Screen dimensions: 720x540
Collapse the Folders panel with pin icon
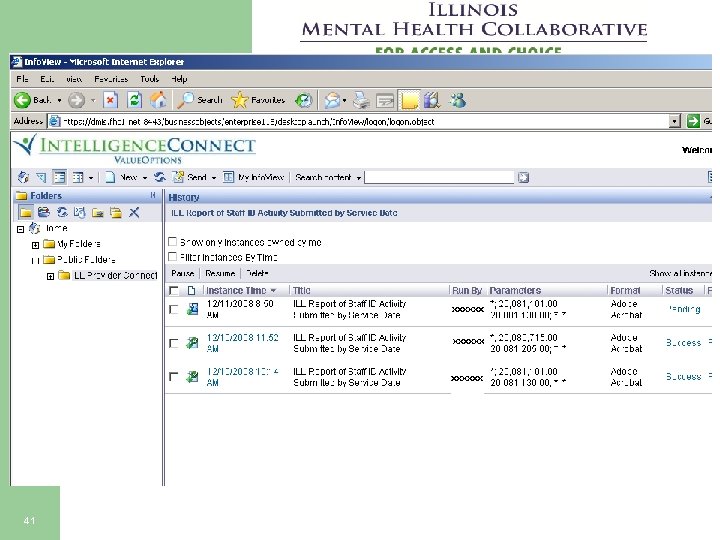click(153, 195)
